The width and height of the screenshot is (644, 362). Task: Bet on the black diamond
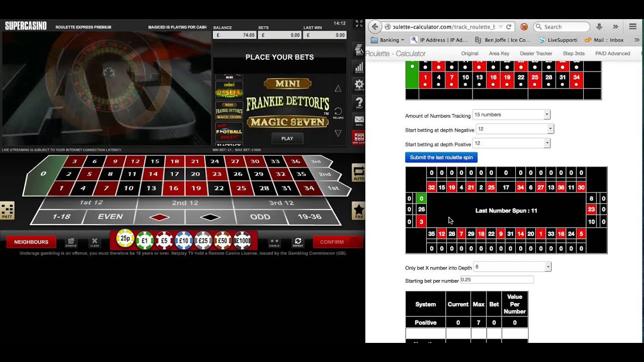(210, 217)
